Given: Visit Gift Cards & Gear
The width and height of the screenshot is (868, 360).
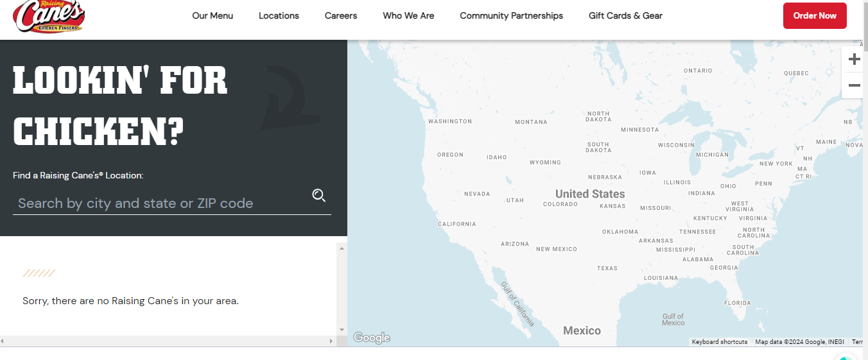Looking at the screenshot, I should 625,15.
